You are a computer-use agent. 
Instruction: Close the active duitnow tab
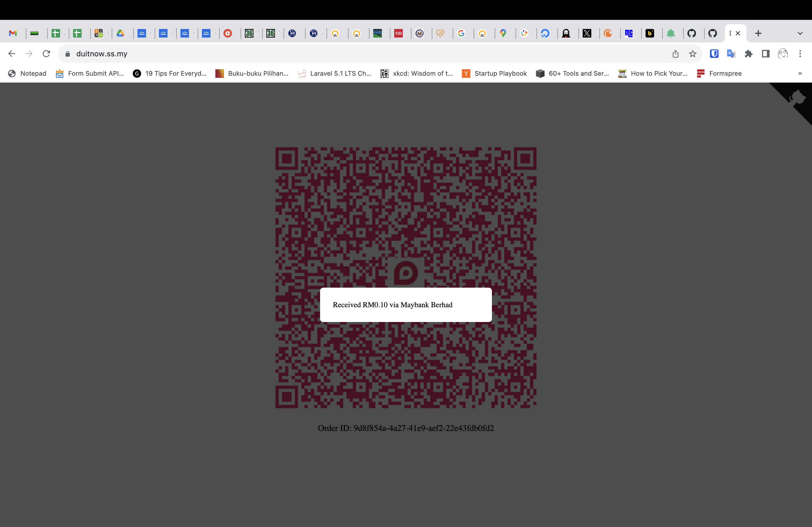pyautogui.click(x=738, y=33)
